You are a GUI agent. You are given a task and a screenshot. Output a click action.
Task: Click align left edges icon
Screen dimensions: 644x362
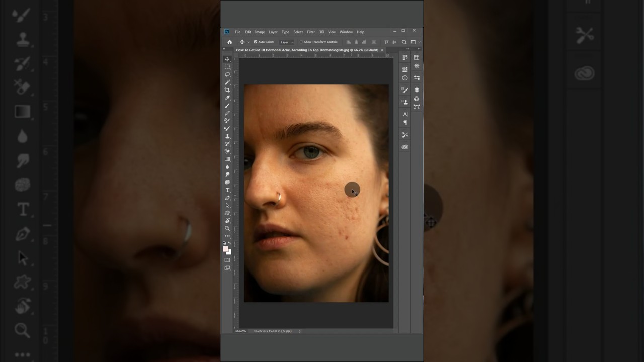[349, 42]
